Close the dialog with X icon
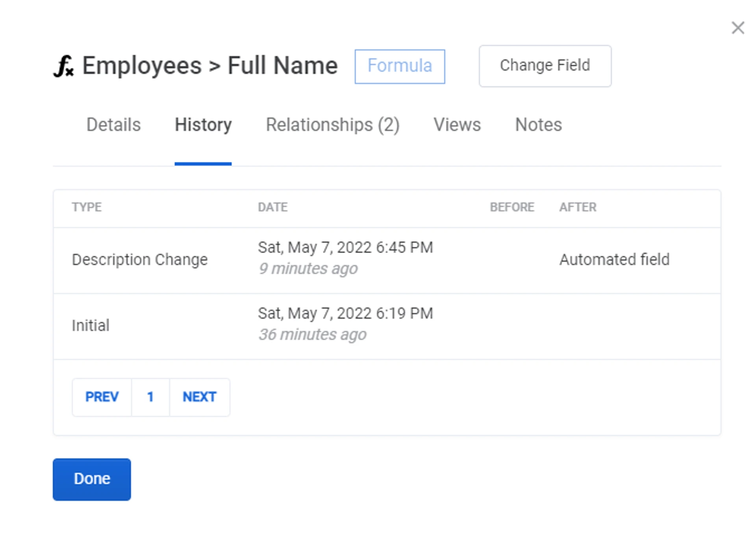This screenshot has height=542, width=756. [x=737, y=28]
